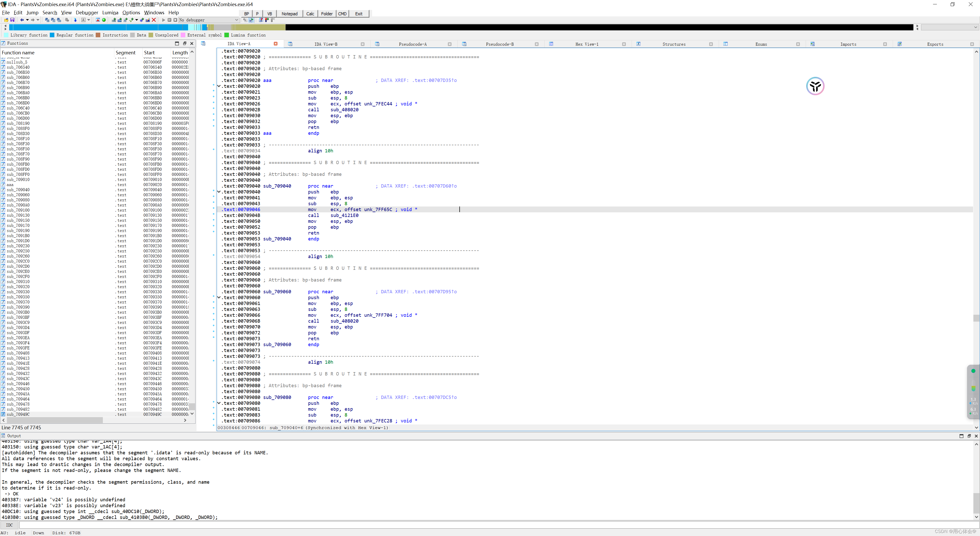
Task: Click the green circle toolbar icon
Action: pyautogui.click(x=104, y=20)
